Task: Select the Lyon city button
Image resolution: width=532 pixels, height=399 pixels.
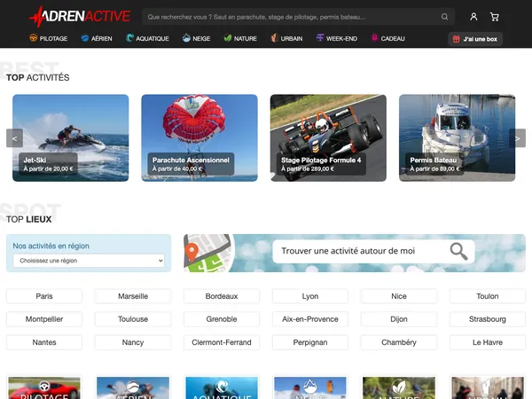Action: coord(310,296)
